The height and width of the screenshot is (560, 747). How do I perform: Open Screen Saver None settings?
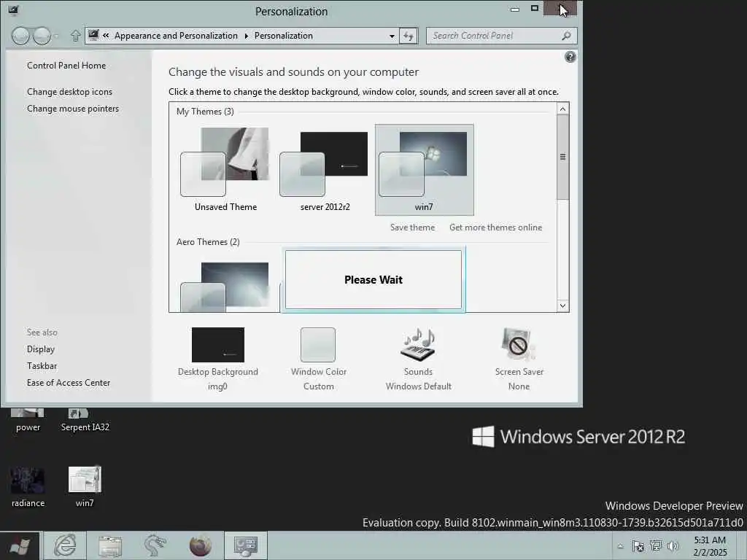coord(519,359)
